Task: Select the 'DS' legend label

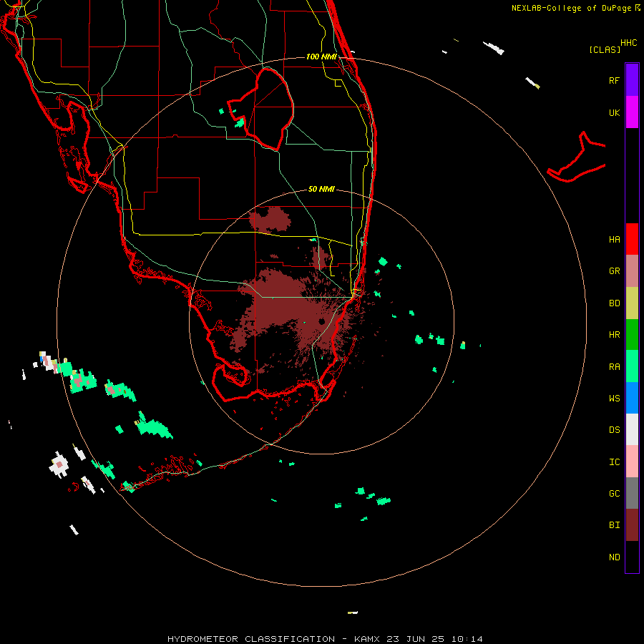Action: pos(614,430)
